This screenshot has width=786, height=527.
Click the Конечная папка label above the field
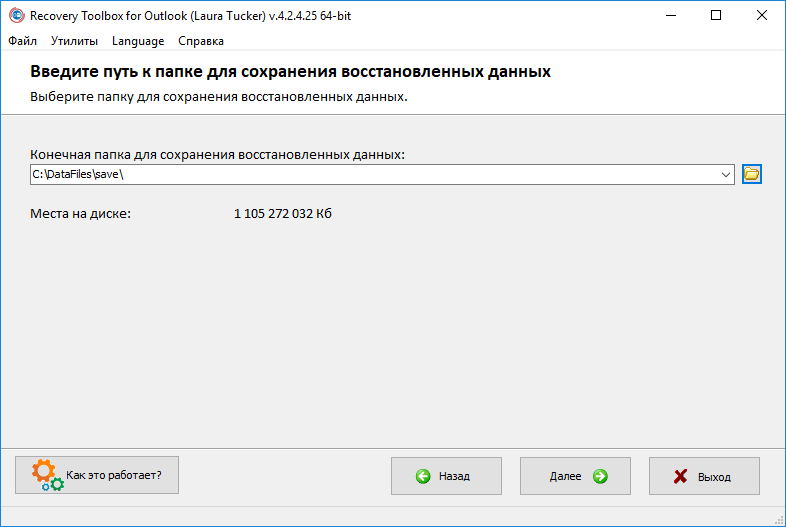pyautogui.click(x=218, y=154)
